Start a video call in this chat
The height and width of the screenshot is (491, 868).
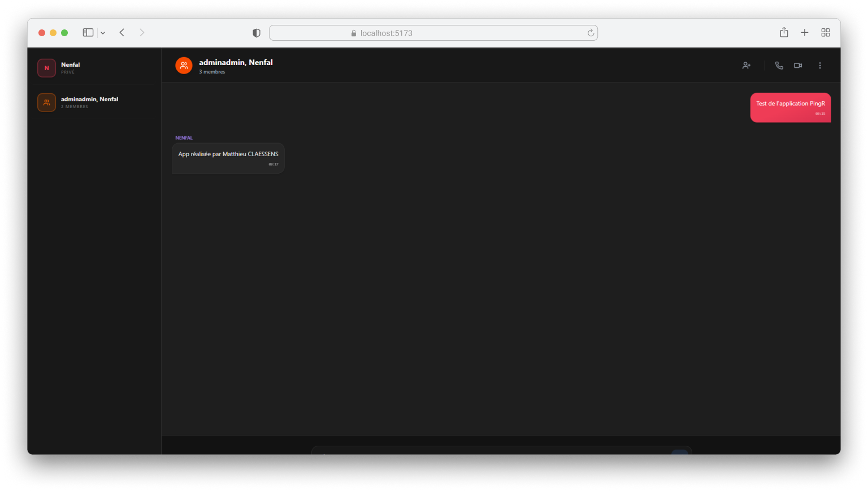point(798,66)
